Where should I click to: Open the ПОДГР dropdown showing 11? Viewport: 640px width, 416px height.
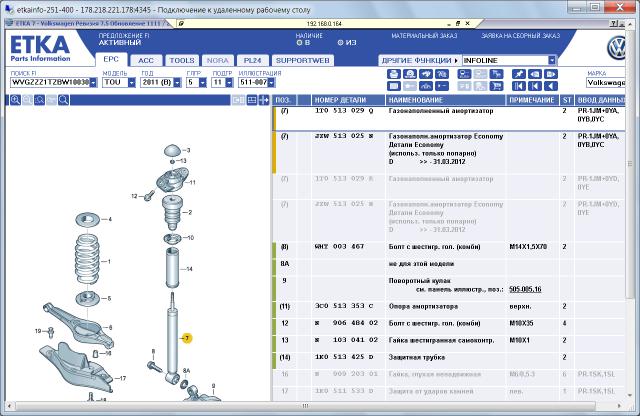click(x=229, y=82)
